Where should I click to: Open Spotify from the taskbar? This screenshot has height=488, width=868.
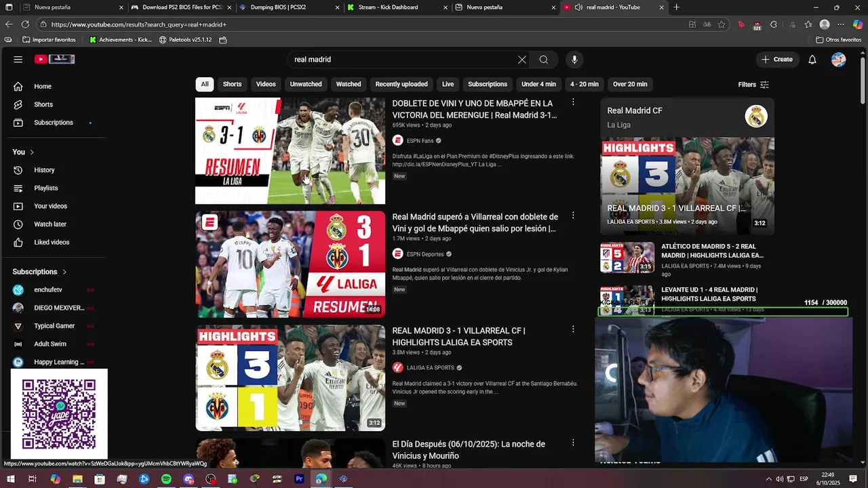click(x=166, y=479)
